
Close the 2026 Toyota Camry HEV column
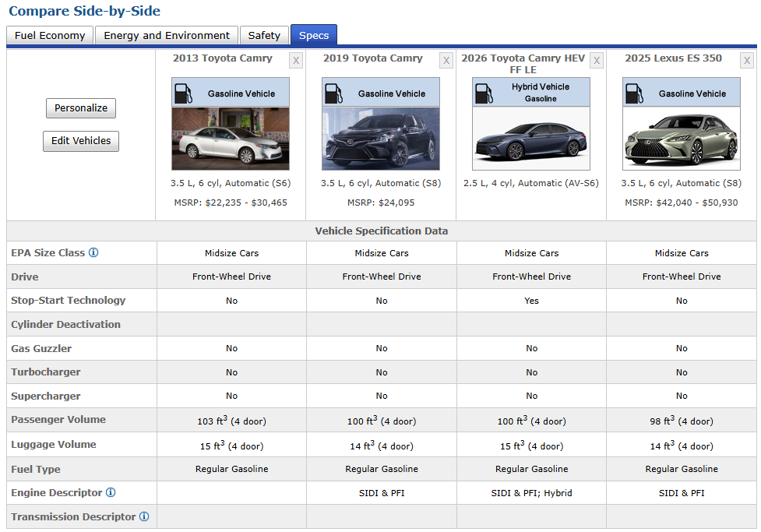[597, 61]
